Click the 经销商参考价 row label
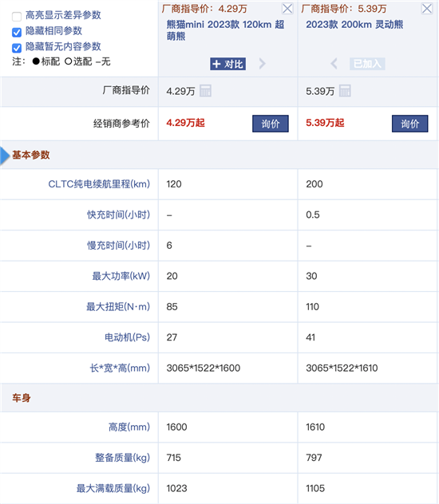Image resolution: width=439 pixels, height=504 pixels. click(121, 124)
